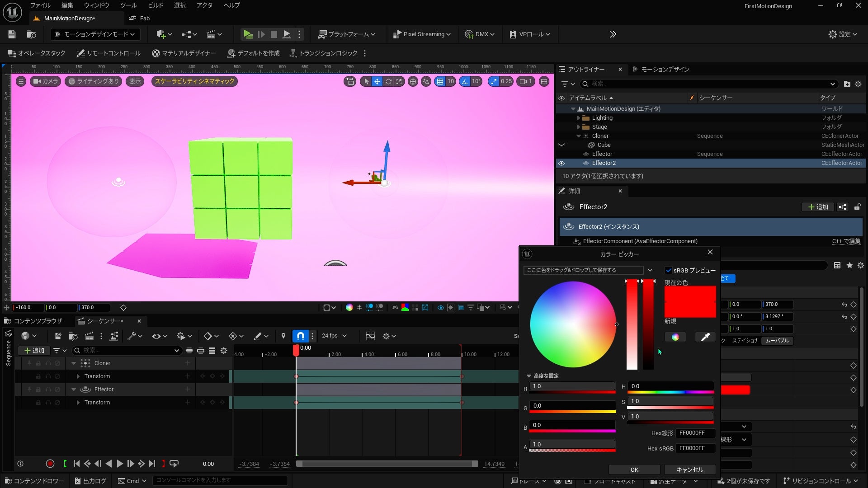Screen dimensions: 868x488
Task: Switch to the Content Browser tab
Action: [33, 321]
